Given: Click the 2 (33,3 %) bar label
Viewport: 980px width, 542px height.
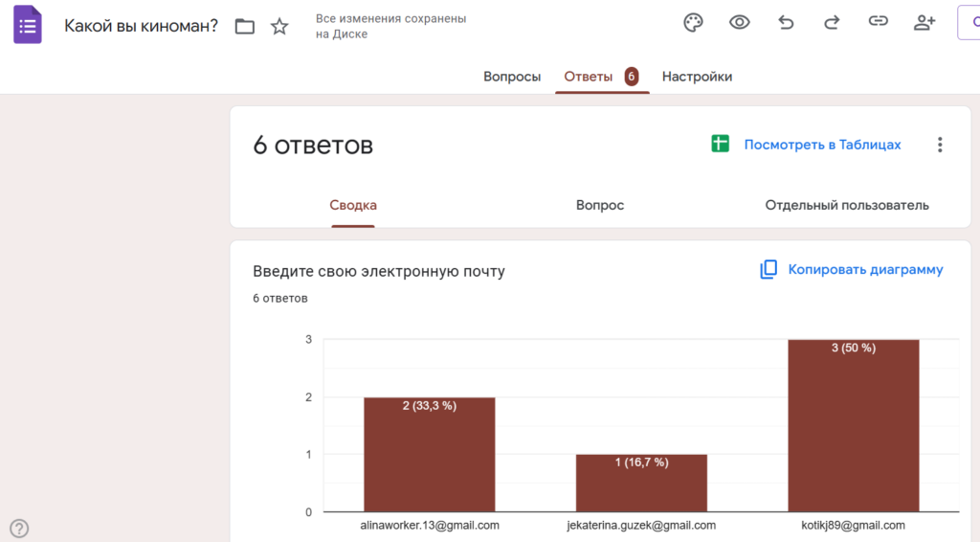Looking at the screenshot, I should click(x=430, y=406).
